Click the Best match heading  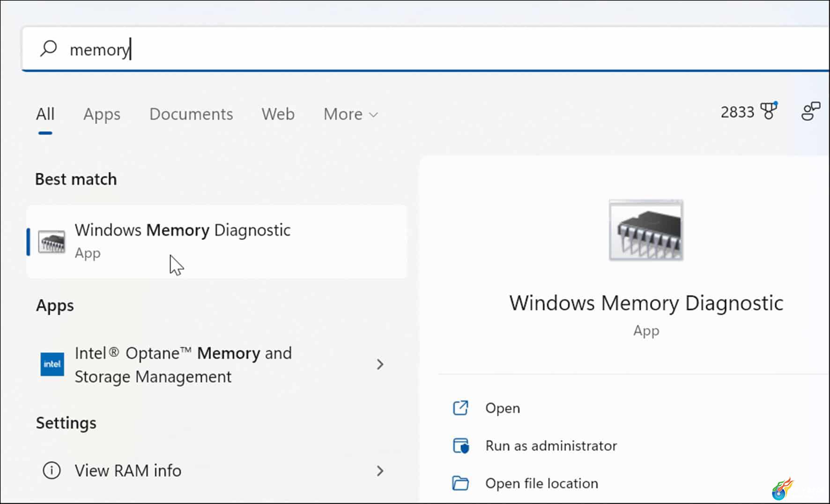(76, 179)
